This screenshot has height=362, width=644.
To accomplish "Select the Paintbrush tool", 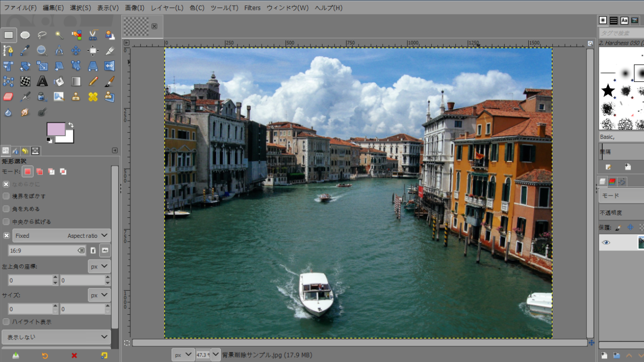I will point(109,81).
